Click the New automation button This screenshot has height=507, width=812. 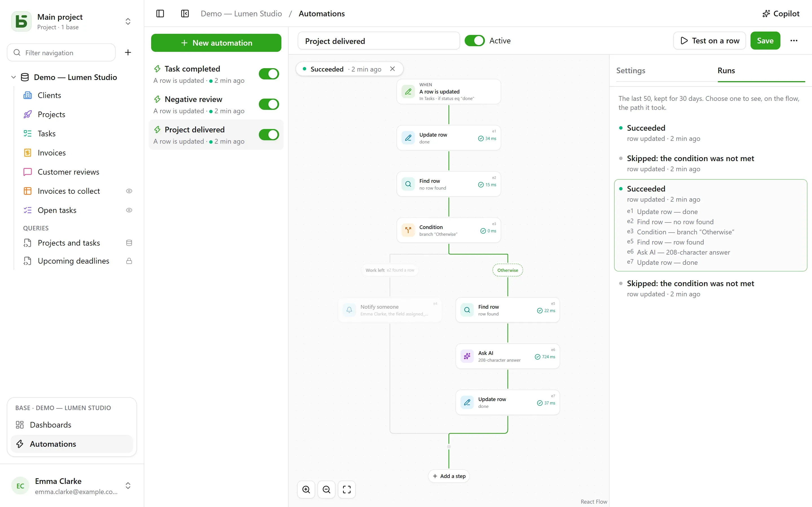click(216, 43)
